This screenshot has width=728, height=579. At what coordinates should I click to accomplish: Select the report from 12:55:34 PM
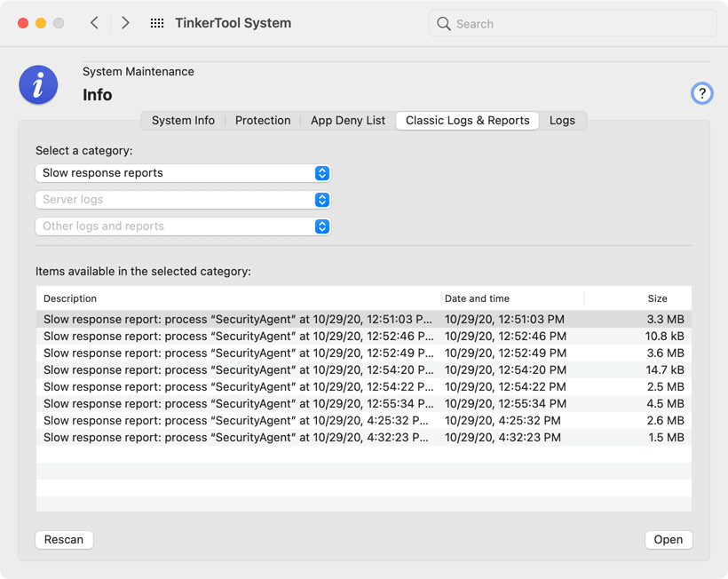pos(363,404)
